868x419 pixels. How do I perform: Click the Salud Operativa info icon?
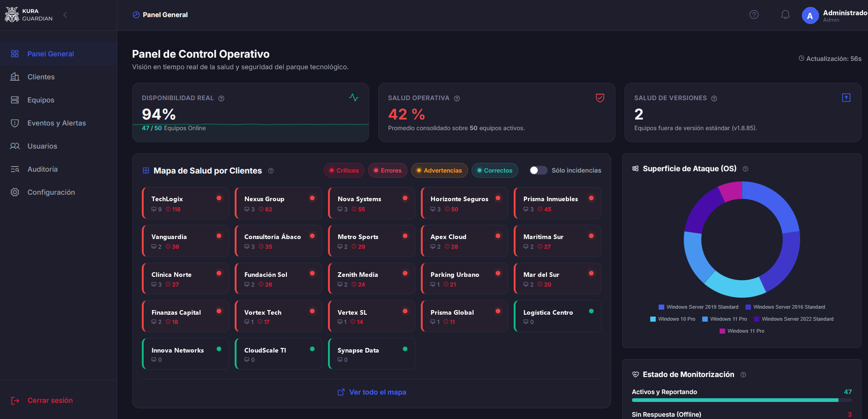click(457, 98)
